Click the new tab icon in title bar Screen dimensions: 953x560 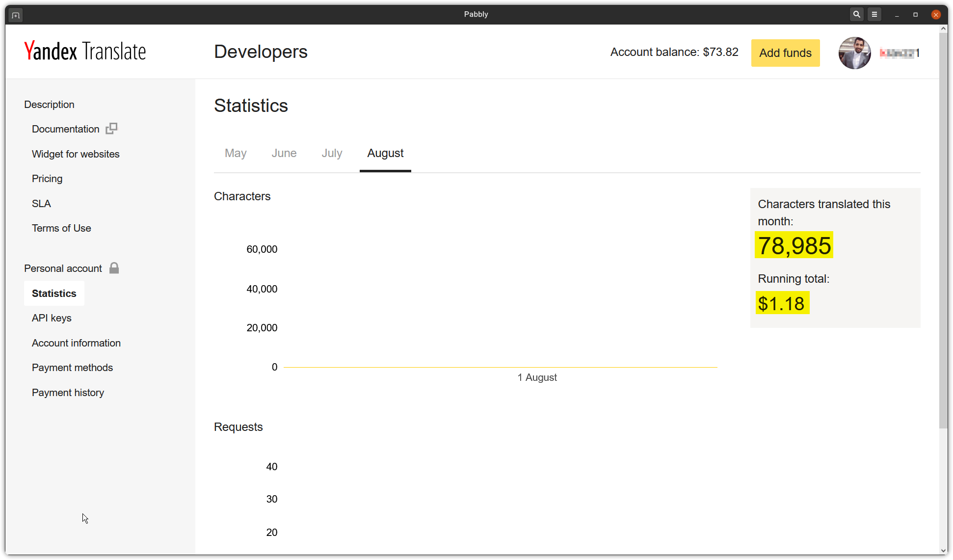16,15
